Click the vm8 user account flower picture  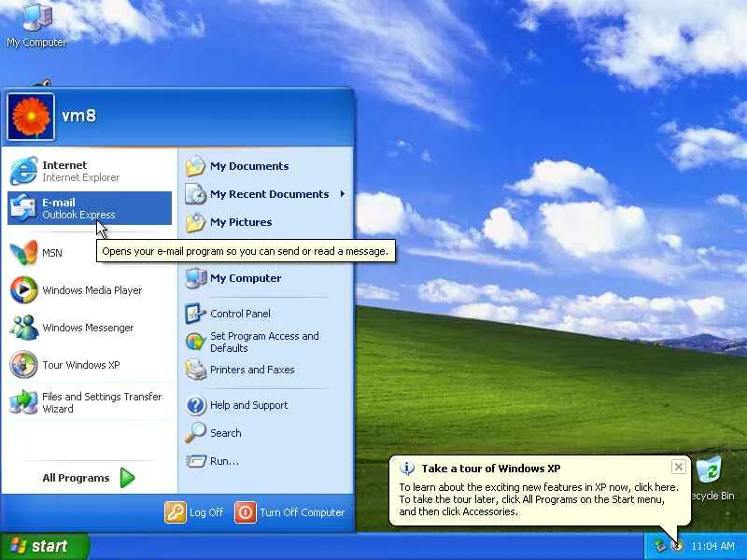pos(31,117)
